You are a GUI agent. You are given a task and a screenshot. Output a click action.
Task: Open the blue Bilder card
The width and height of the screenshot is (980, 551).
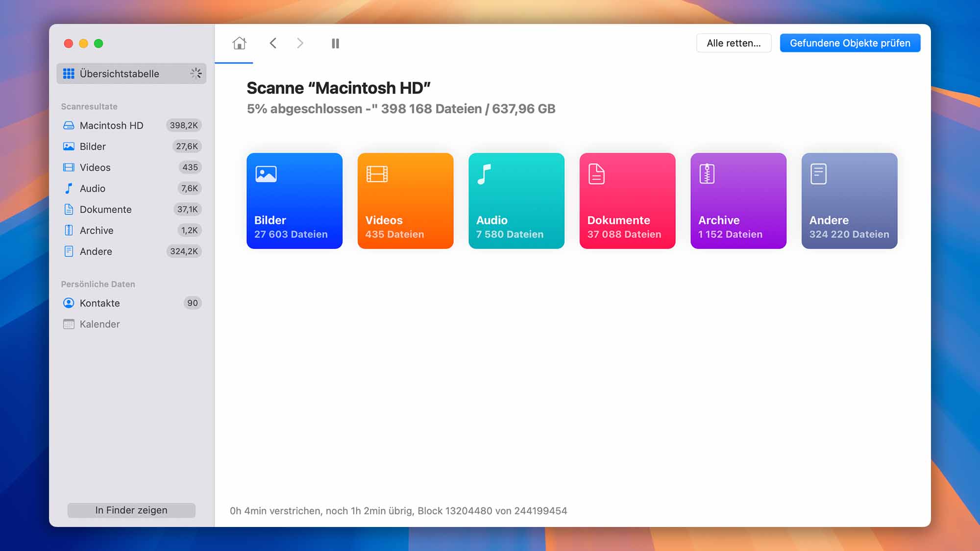coord(294,201)
